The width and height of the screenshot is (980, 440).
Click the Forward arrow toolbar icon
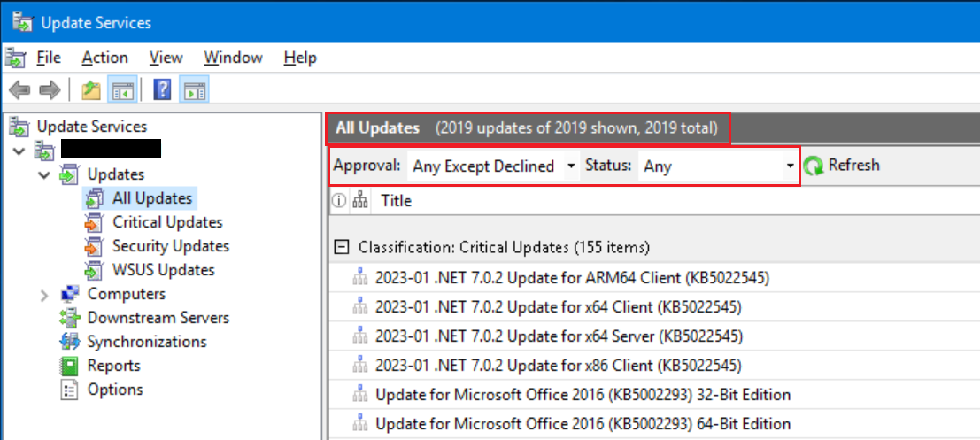(x=49, y=90)
